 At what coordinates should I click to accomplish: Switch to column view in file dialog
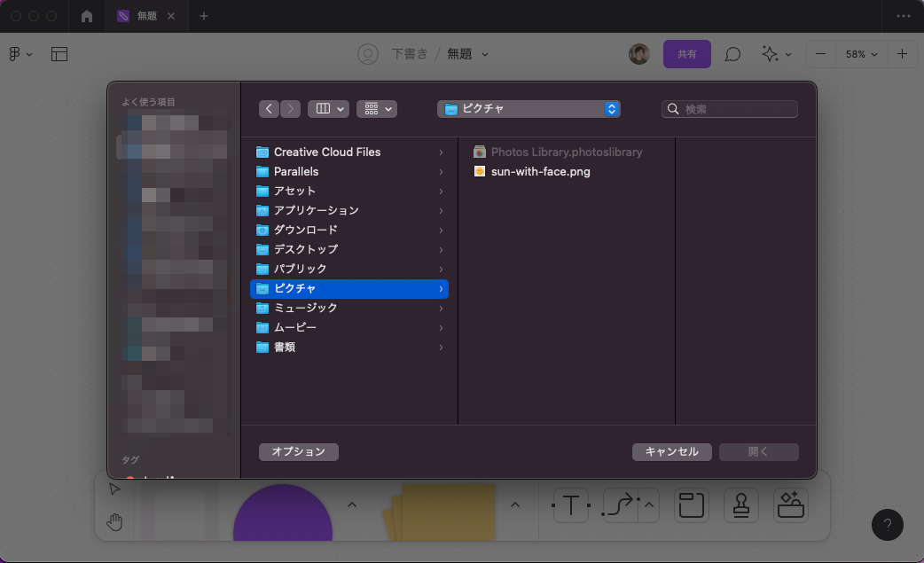click(x=322, y=108)
